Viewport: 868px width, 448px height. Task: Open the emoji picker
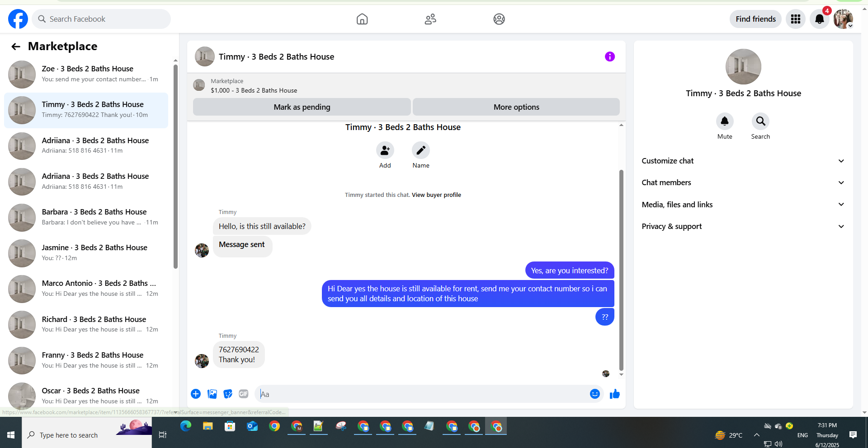point(595,394)
